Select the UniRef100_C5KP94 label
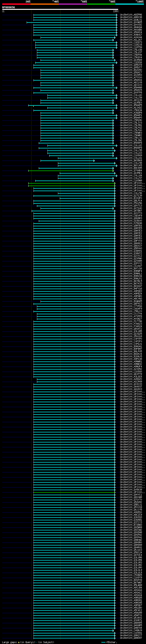The width and height of the screenshot is (146, 644). [131, 55]
